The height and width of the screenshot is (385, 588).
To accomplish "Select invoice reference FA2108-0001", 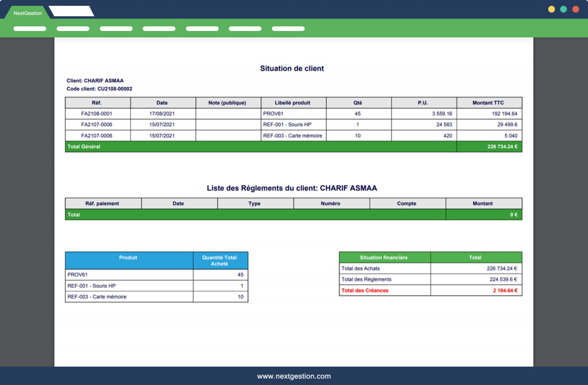I will coord(96,114).
